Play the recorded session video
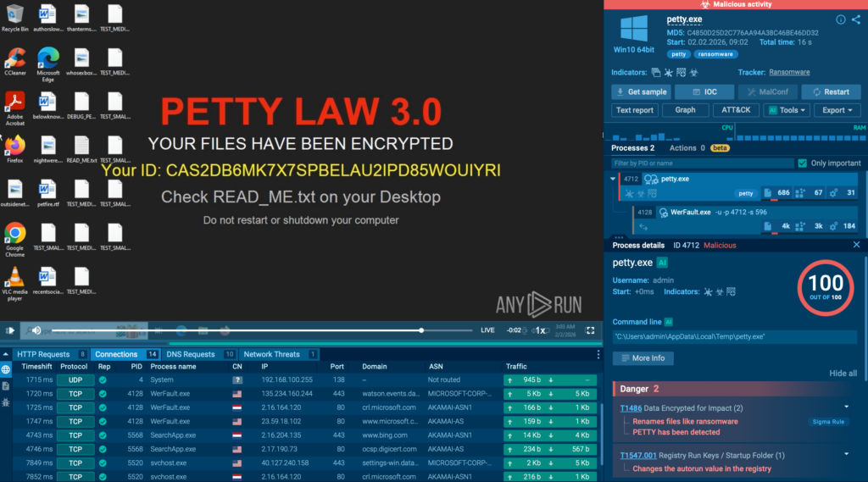The image size is (868, 482). tap(10, 330)
